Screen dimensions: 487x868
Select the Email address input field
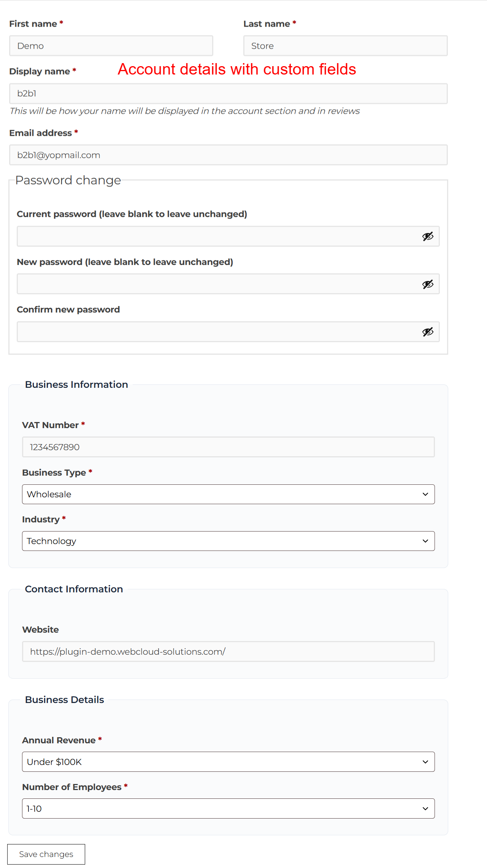[x=228, y=155]
